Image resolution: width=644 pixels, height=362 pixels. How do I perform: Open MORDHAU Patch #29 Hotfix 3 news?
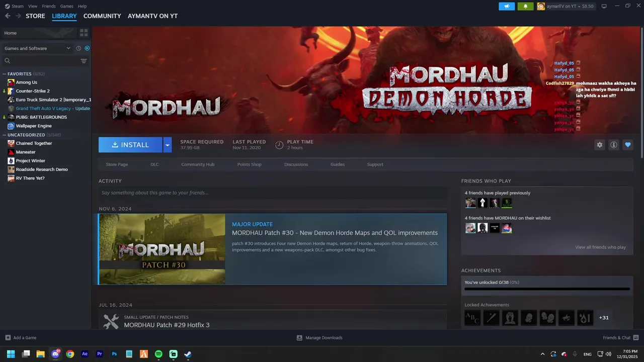click(x=167, y=325)
